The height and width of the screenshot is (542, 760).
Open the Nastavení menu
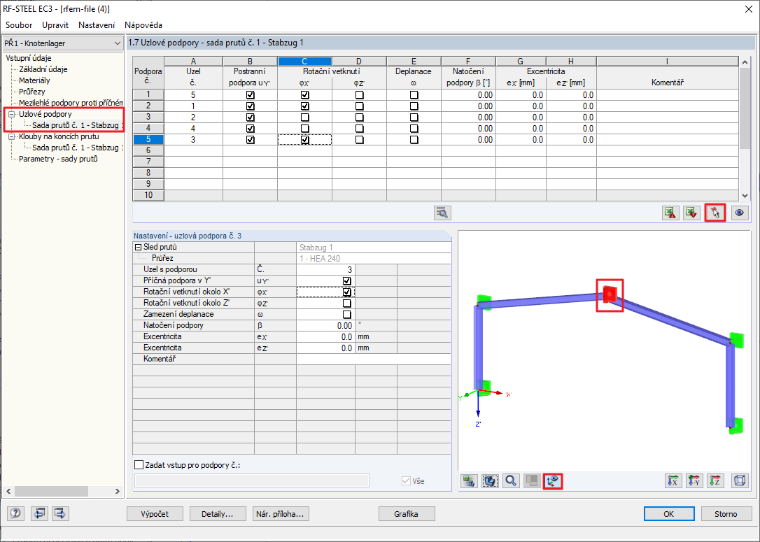pos(96,25)
